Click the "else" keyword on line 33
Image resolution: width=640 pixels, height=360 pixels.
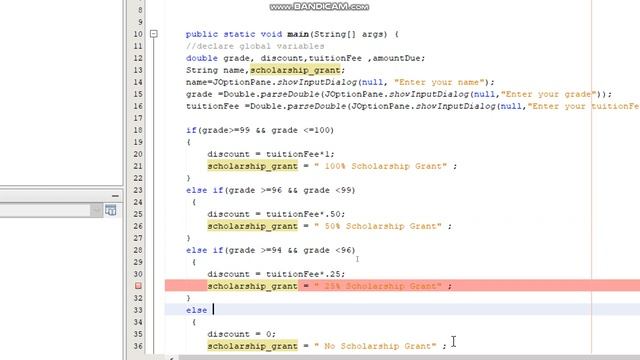[196, 310]
